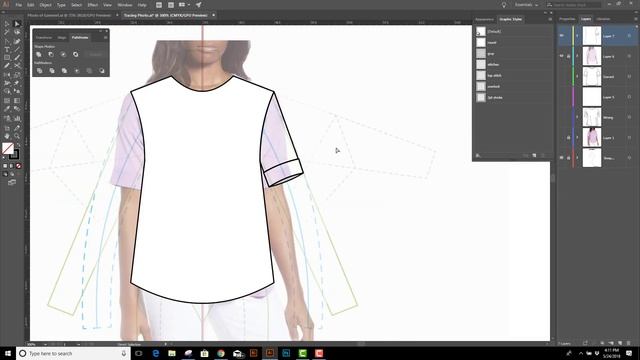Open Pathfinder panel options menu

[x=105, y=38]
